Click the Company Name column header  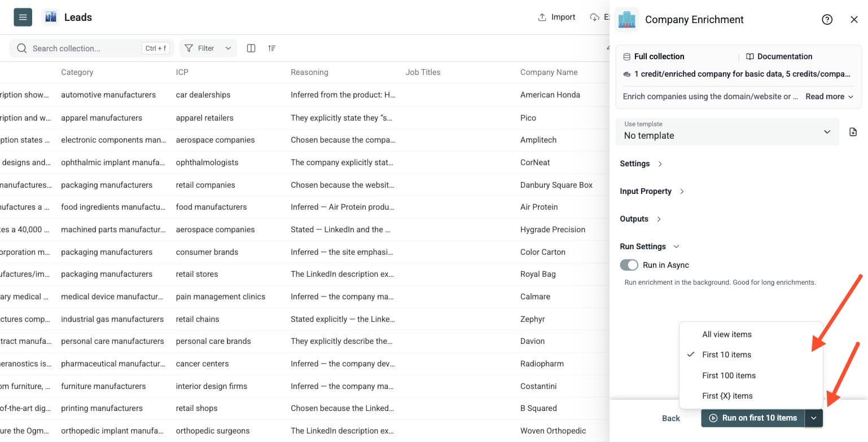coord(549,72)
